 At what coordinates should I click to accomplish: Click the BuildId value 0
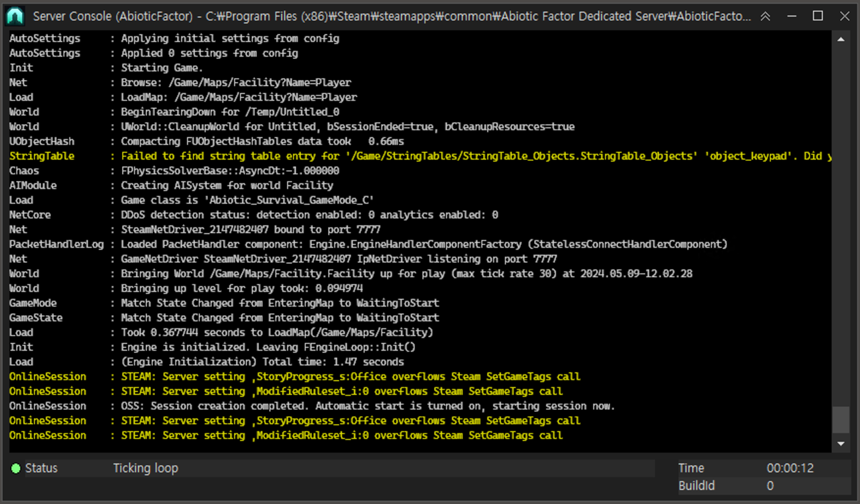pyautogui.click(x=770, y=486)
